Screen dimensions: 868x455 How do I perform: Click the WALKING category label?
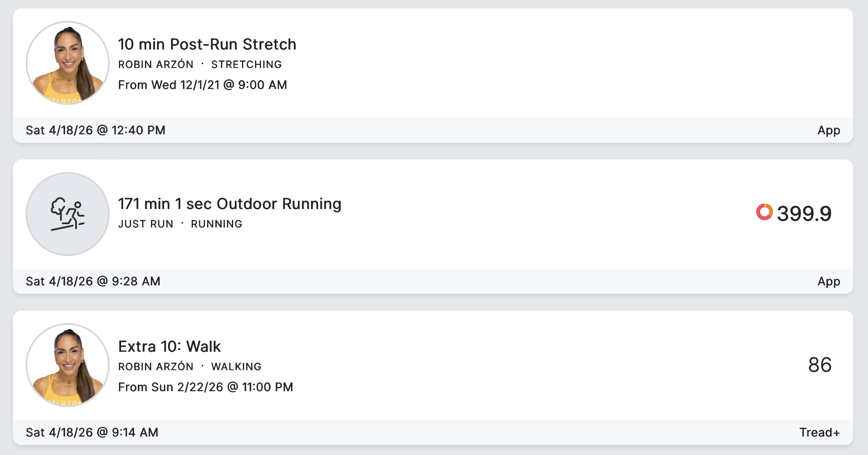[236, 367]
